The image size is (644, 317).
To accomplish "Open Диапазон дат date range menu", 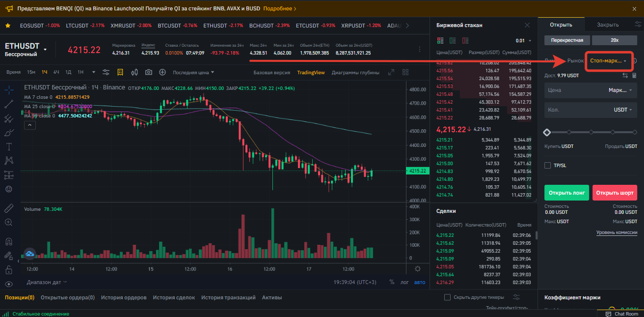I will click(47, 282).
